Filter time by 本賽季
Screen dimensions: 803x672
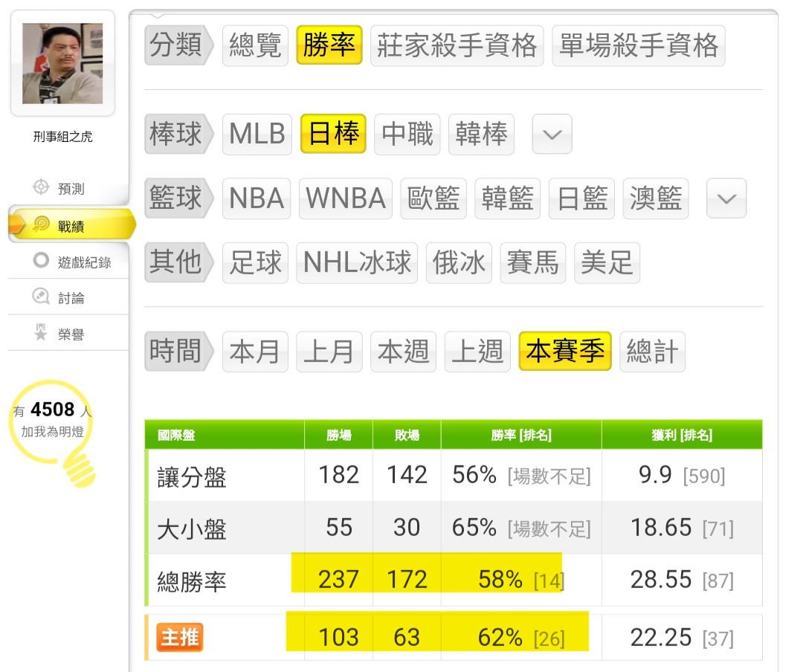tap(565, 351)
